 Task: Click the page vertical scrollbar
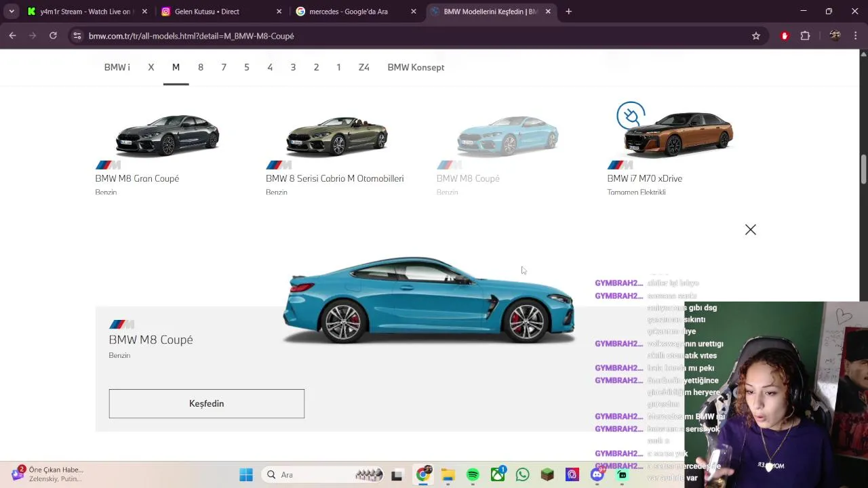pyautogui.click(x=863, y=169)
